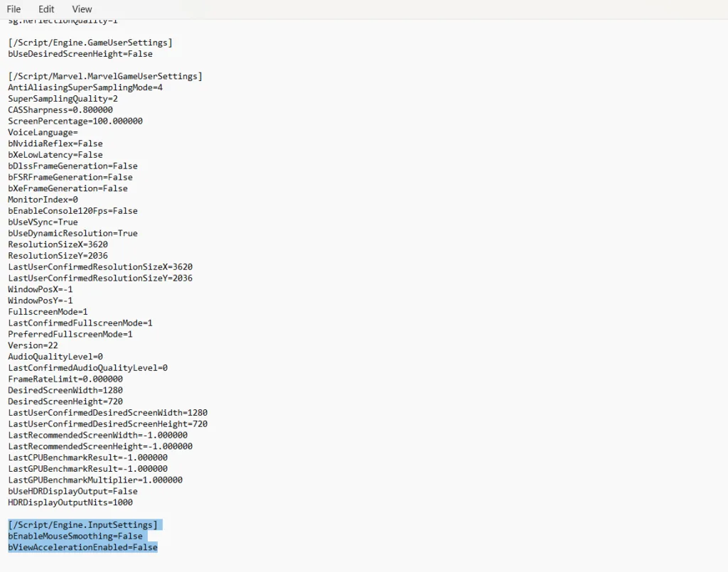Click the LastUserConfirmedDesiredScreenHeight=720 line
Screen dimensions: 728x572
(x=108, y=424)
